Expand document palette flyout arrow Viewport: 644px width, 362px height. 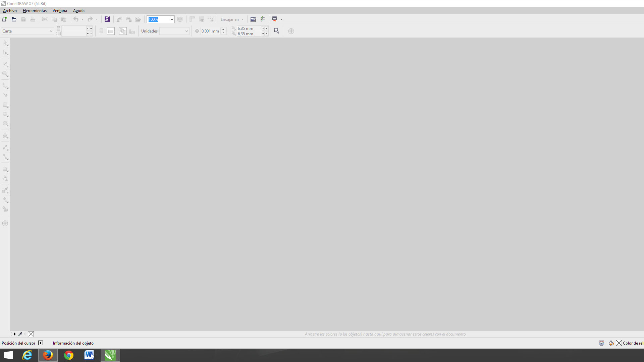pyautogui.click(x=15, y=334)
